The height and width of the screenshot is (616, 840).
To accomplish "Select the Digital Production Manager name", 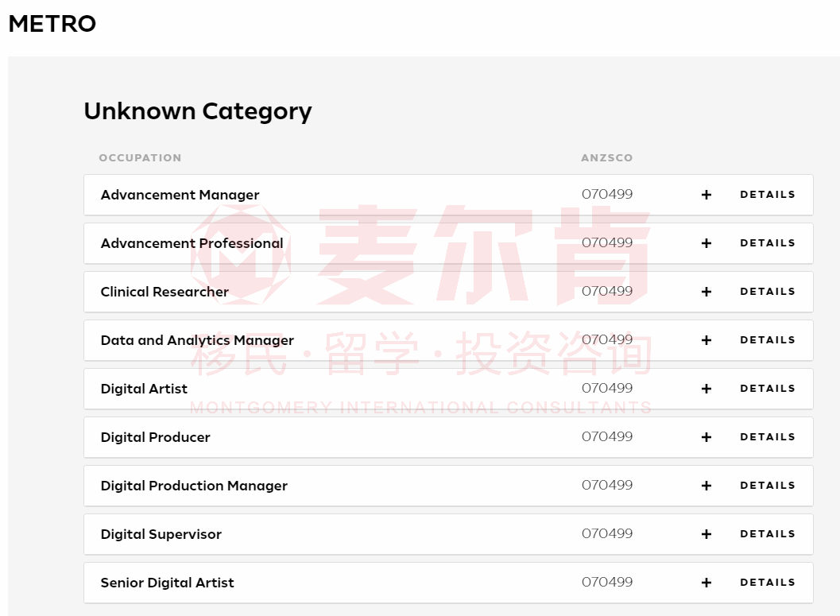I will (194, 486).
